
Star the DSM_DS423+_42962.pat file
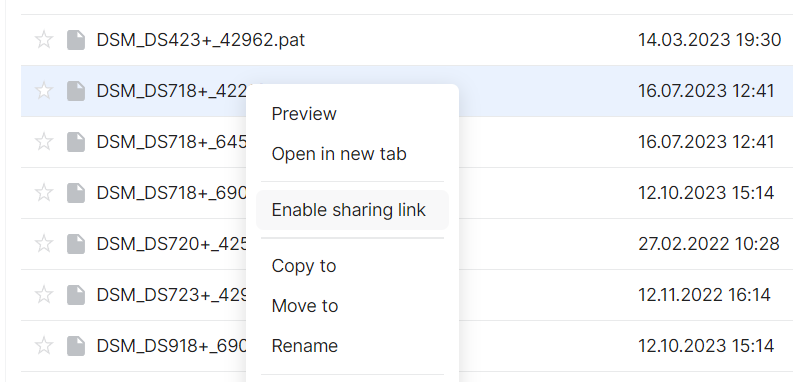[x=44, y=39]
